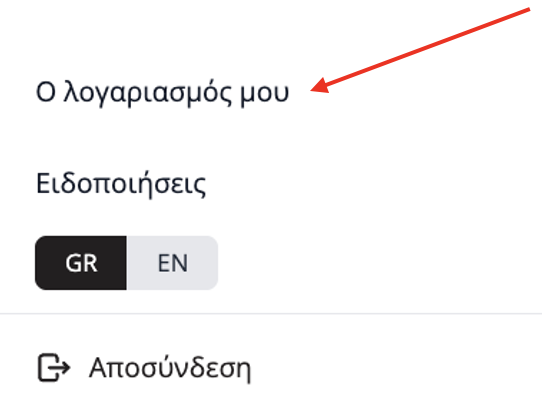Select the GR language option
Image resolution: width=542 pixels, height=414 pixels.
click(x=81, y=263)
